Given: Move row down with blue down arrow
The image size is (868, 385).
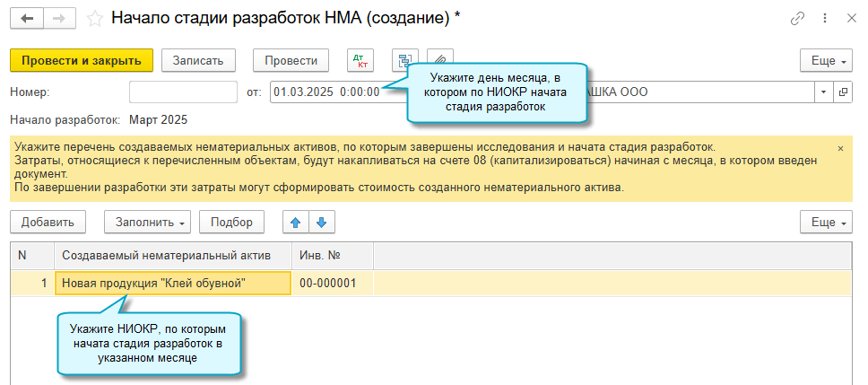Looking at the screenshot, I should 322,223.
